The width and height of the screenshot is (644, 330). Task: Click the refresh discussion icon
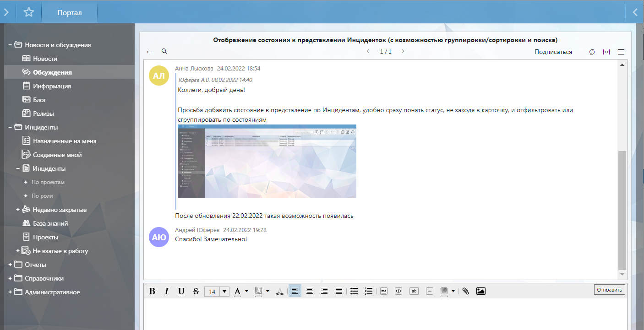tap(592, 52)
